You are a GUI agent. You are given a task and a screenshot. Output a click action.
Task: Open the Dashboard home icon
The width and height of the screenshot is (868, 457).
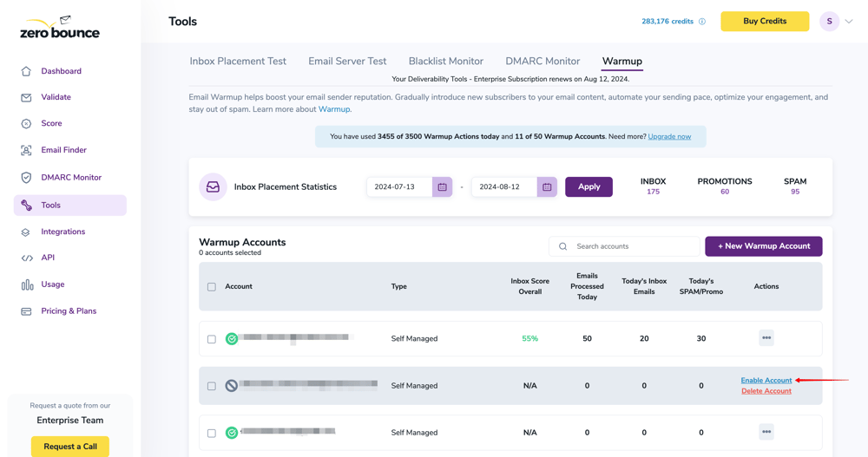[26, 71]
